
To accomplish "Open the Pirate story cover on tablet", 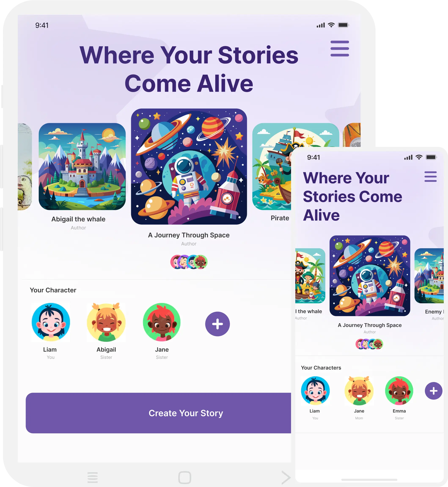I will [x=272, y=166].
